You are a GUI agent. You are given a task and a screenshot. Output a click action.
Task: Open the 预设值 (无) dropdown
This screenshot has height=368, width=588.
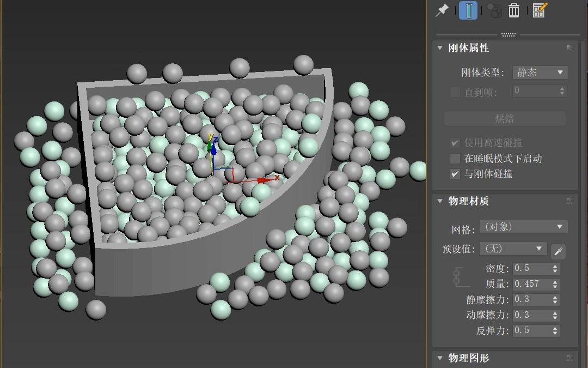(x=512, y=248)
